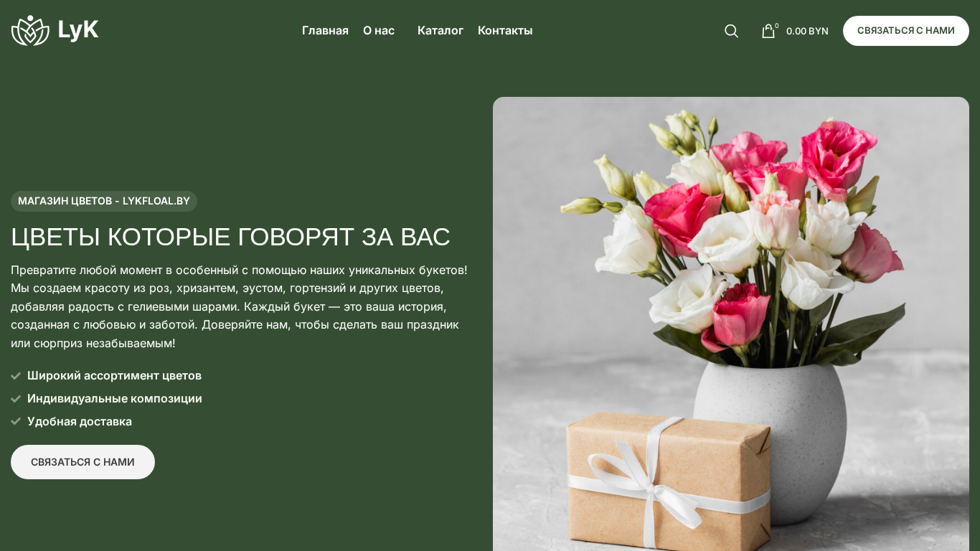Click the Магазин цветов - LYKFLOAL.BY badge

point(104,201)
